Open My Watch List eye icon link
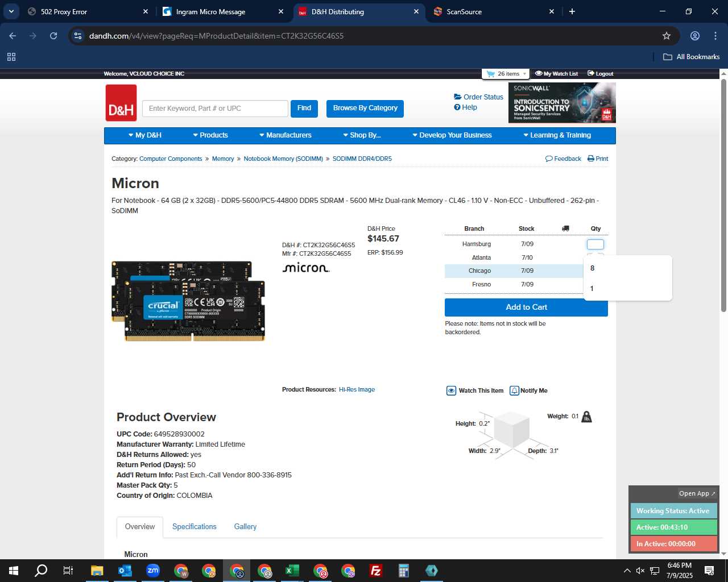The width and height of the screenshot is (728, 582). (x=556, y=74)
